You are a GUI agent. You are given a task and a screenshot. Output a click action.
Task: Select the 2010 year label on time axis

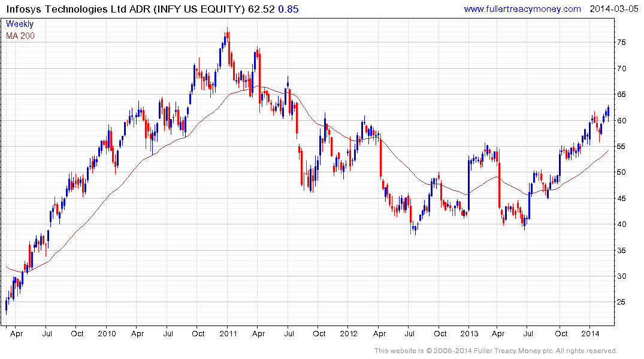(107, 333)
